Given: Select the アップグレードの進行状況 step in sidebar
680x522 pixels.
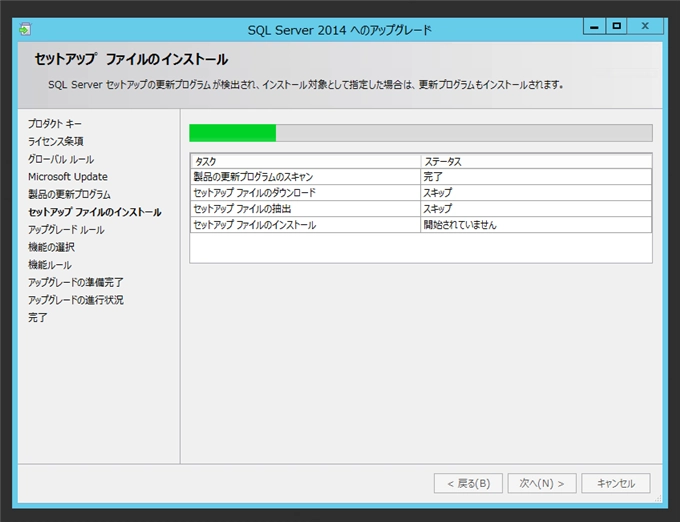Looking at the screenshot, I should 76,300.
